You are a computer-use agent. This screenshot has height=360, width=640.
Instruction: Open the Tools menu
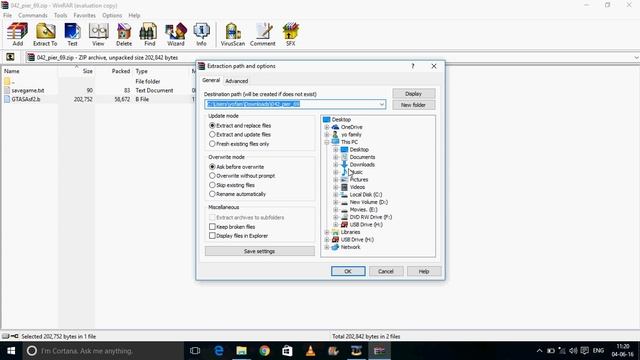click(60, 15)
